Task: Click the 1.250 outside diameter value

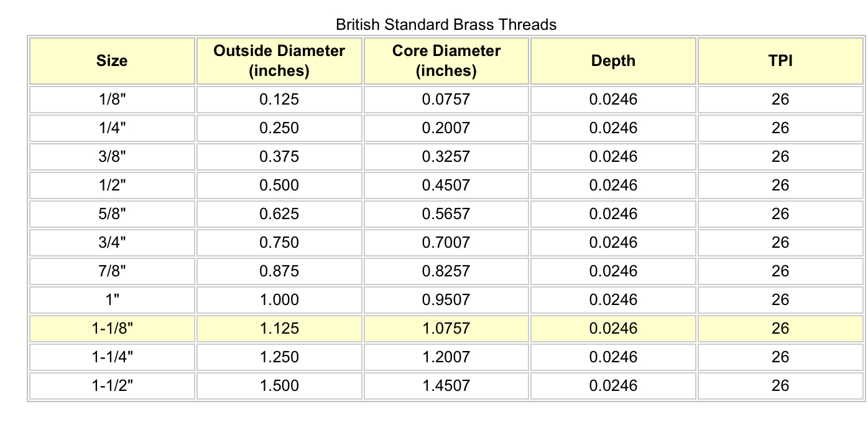Action: pyautogui.click(x=279, y=357)
